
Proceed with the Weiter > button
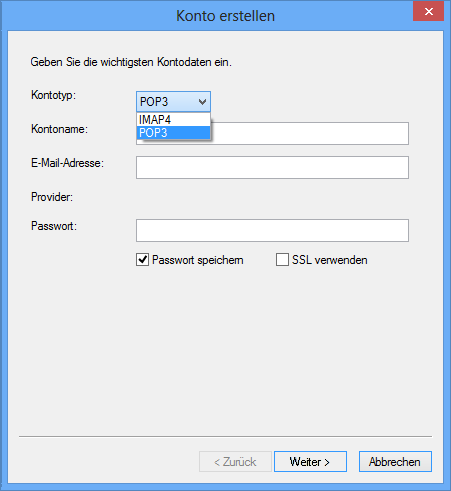(x=310, y=462)
